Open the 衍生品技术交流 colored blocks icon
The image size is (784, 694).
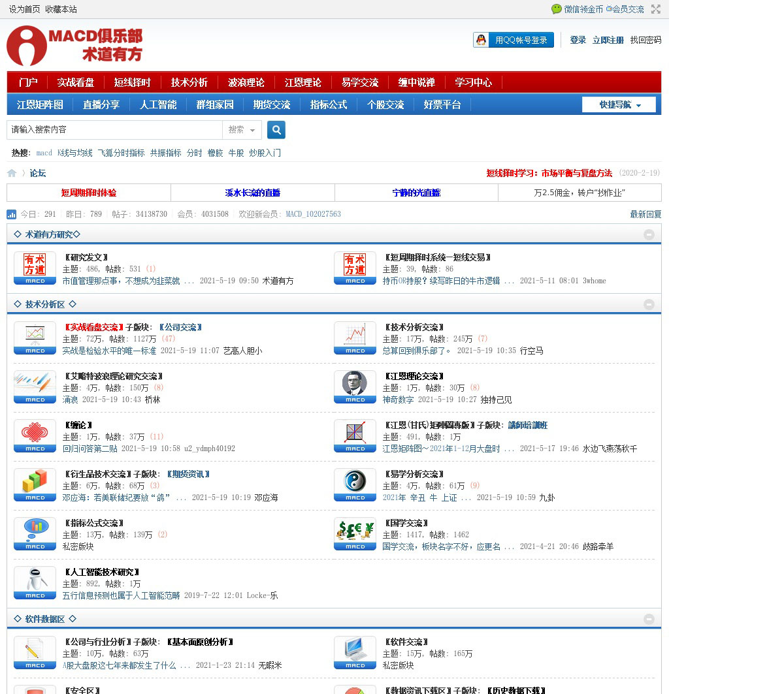pyautogui.click(x=35, y=485)
